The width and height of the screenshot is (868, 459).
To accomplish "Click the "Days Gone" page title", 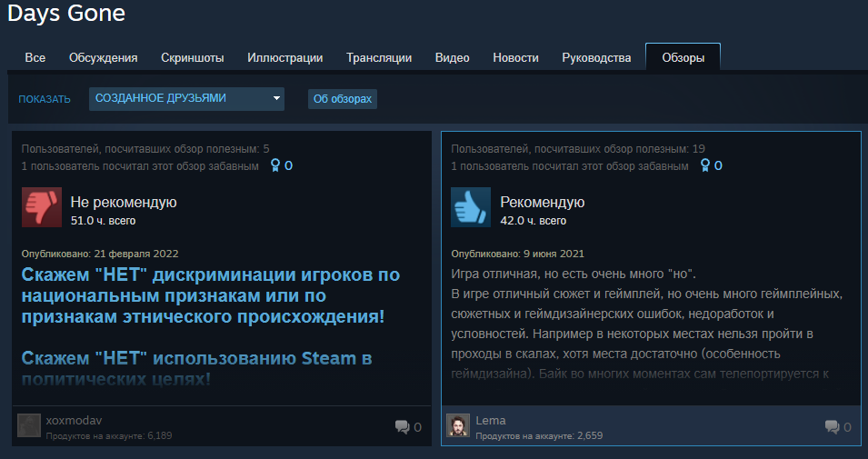I will point(66,14).
